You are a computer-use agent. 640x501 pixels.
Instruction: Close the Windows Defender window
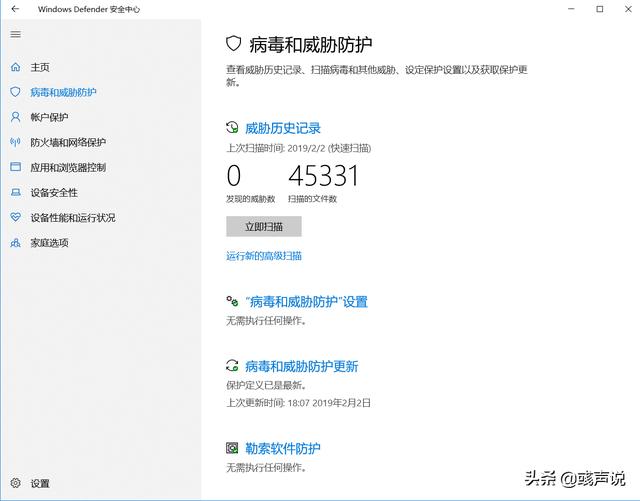628,9
